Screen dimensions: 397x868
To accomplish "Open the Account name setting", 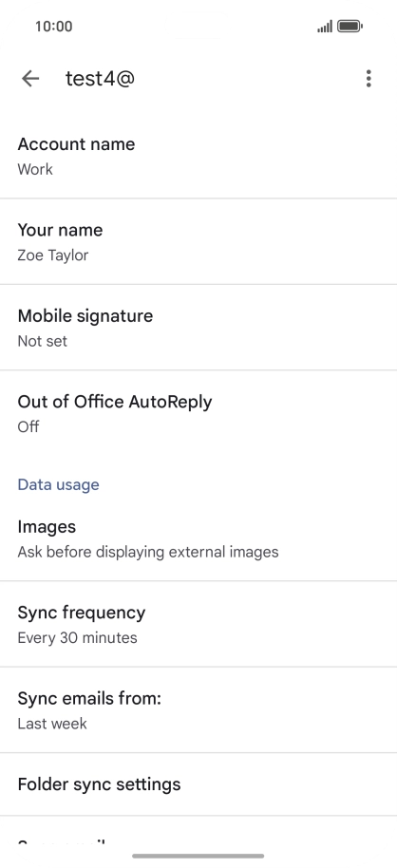I will [x=198, y=156].
